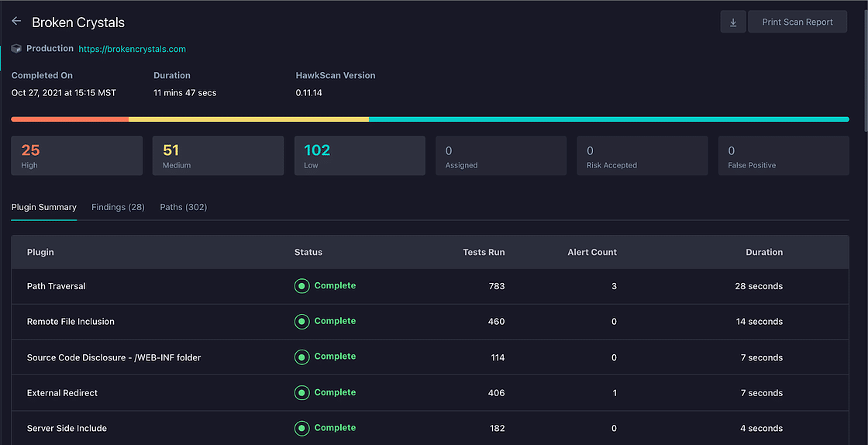868x445 pixels.
Task: Click the 182 tests run value
Action: pyautogui.click(x=497, y=429)
